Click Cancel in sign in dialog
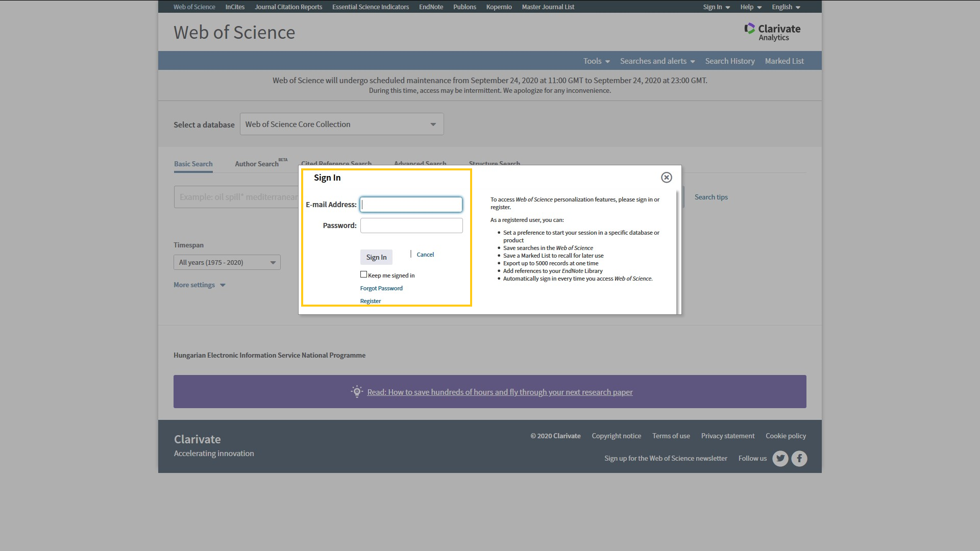980x551 pixels. click(425, 255)
